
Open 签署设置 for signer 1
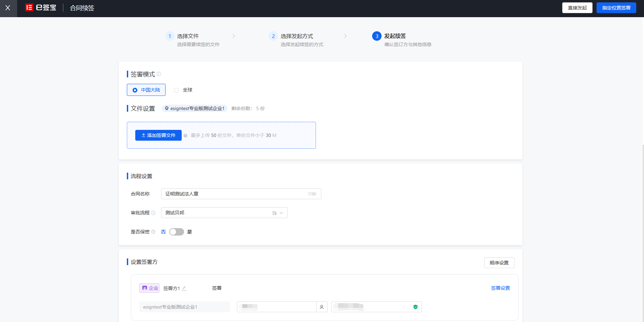500,288
